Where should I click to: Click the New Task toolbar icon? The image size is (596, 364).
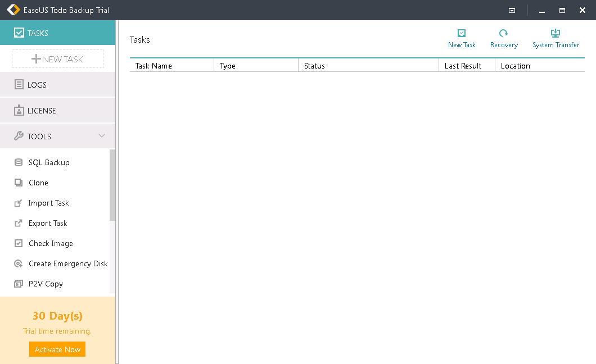[462, 33]
